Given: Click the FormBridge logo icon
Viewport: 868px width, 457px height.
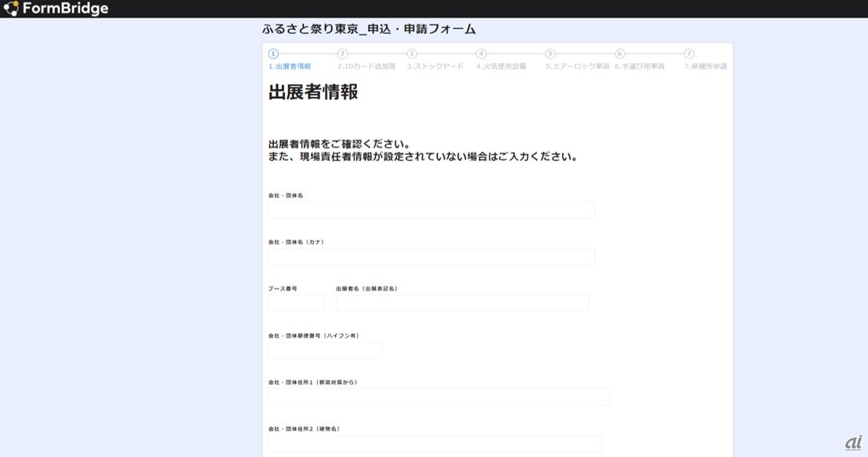Looking at the screenshot, I should click(12, 9).
